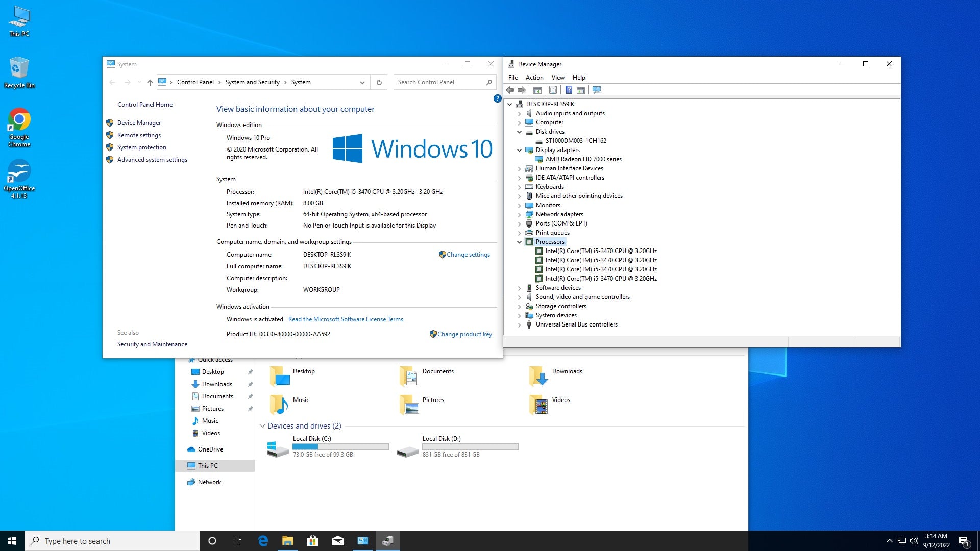980x551 pixels.
Task: Collapse the Display adapters node
Action: pos(520,150)
